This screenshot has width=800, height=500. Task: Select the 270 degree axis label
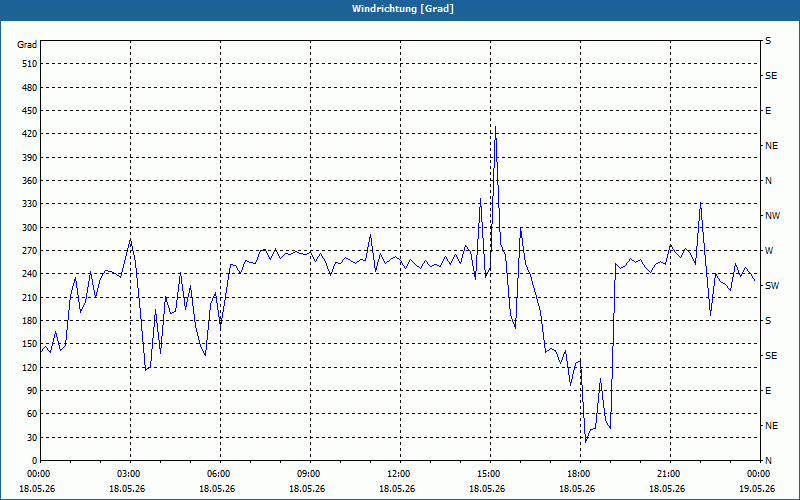click(x=30, y=251)
